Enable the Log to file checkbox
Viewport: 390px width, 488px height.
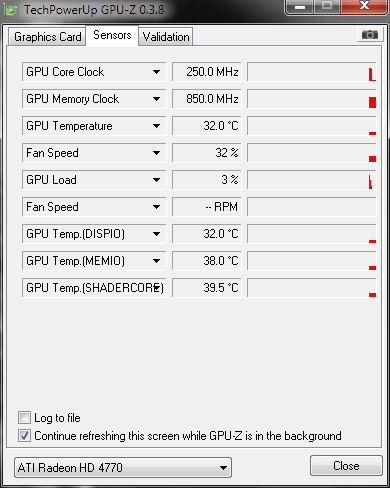pos(24,418)
